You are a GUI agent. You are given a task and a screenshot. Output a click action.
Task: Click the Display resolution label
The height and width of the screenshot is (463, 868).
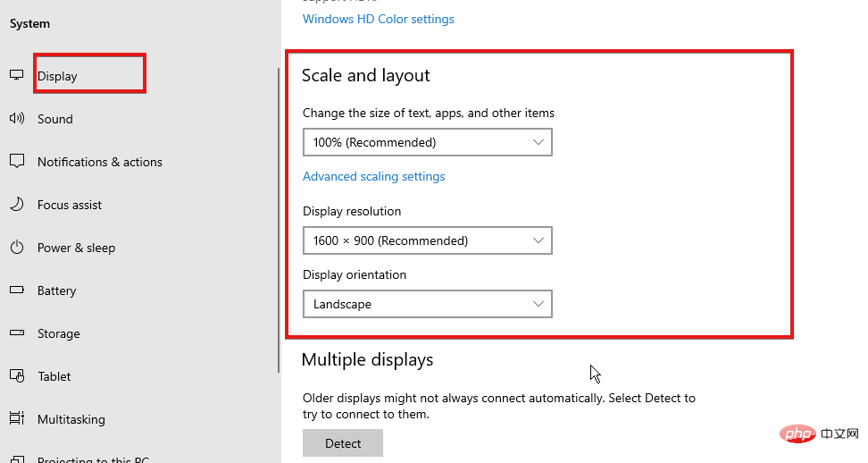pos(352,211)
